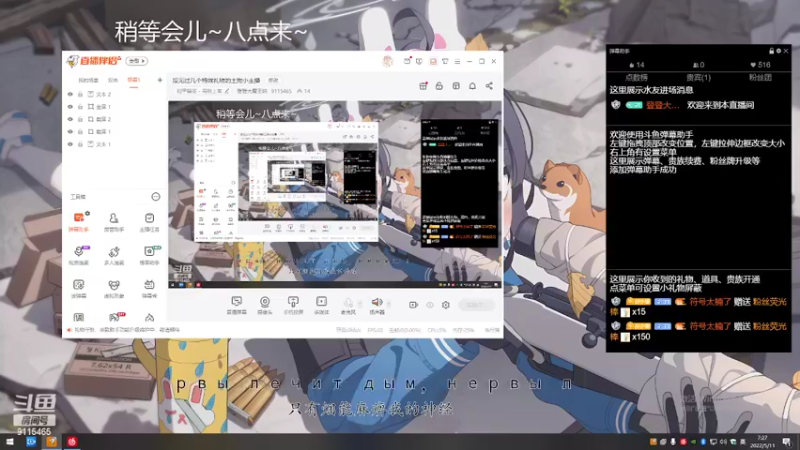Click the 全屏 1 source name
This screenshot has width=800, height=450.
pos(103,107)
